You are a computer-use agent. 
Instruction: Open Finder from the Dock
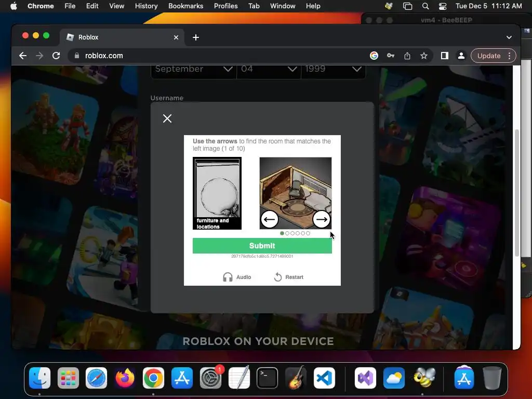coord(39,378)
